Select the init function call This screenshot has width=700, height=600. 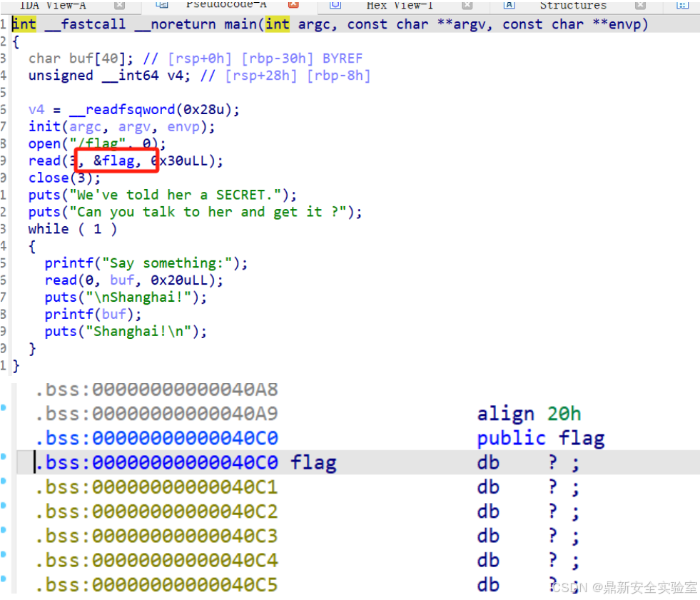pos(44,126)
